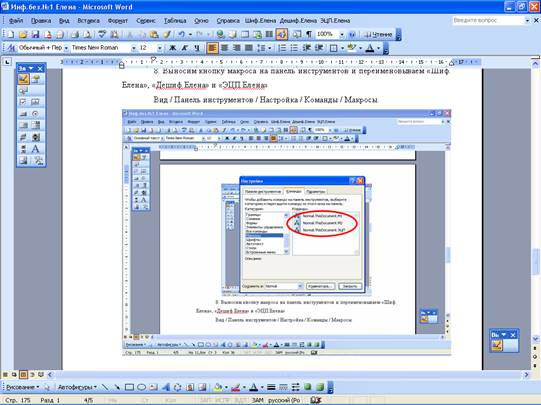This screenshot has width=541, height=405.
Task: Toggle Underline formatting button
Action: [197, 48]
